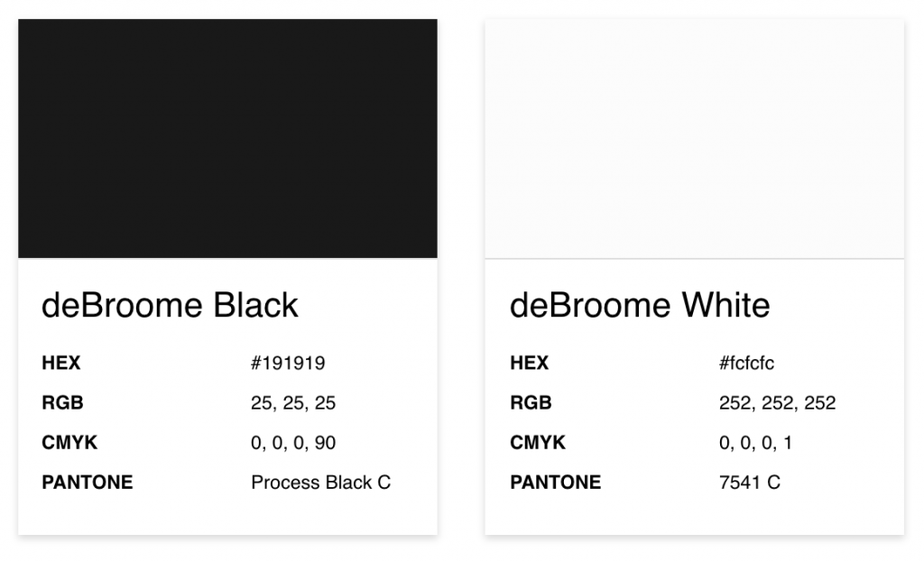Click the Process Black C Pantone value

[x=320, y=483]
